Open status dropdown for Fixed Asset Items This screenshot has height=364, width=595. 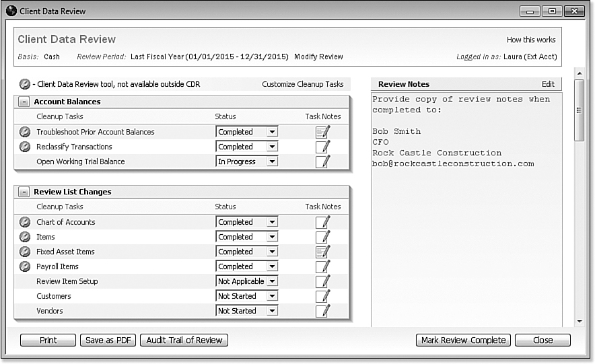click(x=272, y=252)
